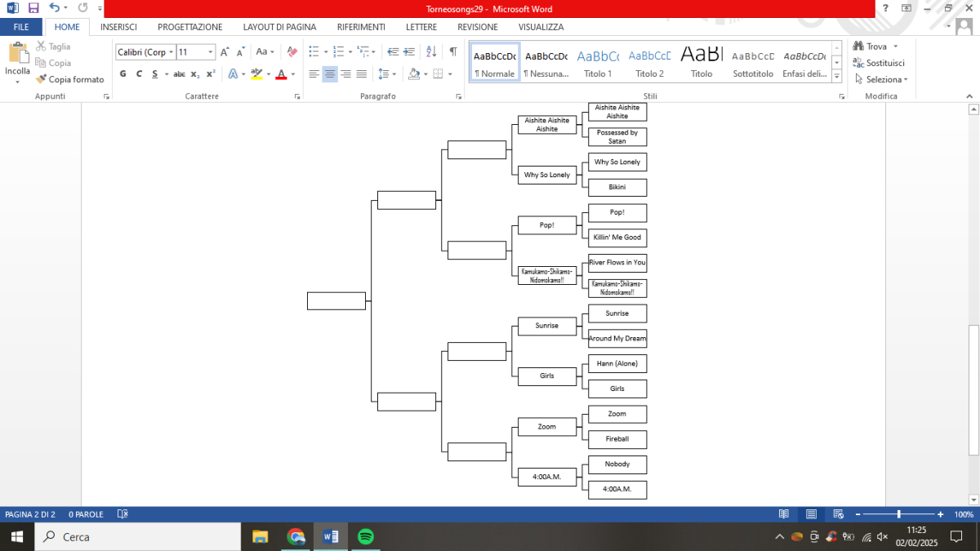
Task: Click the sort A-Z icon
Action: 432,51
